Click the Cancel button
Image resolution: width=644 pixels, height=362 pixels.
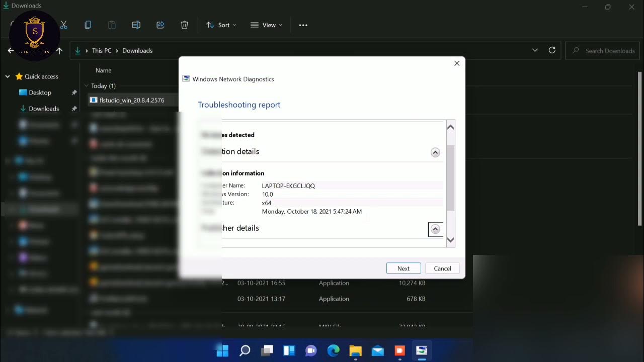tap(442, 268)
